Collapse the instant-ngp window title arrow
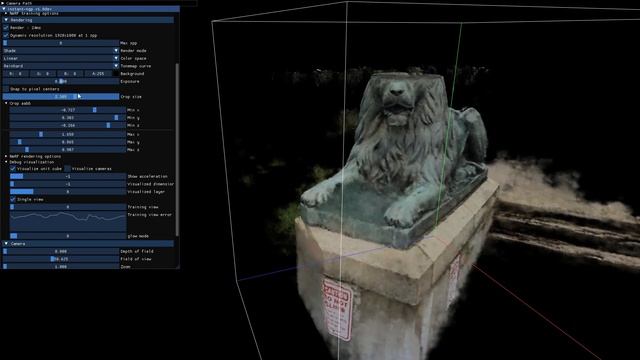The height and width of the screenshot is (360, 640). pyautogui.click(x=4, y=9)
